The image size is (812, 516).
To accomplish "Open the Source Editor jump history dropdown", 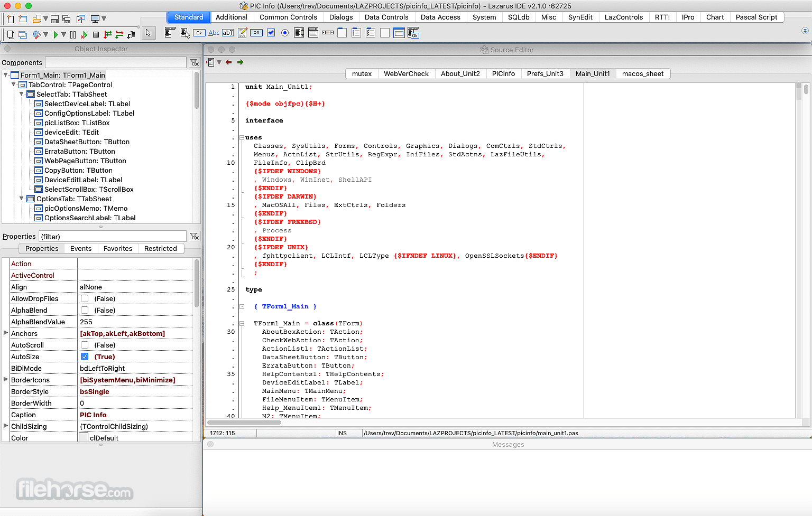I will 219,62.
